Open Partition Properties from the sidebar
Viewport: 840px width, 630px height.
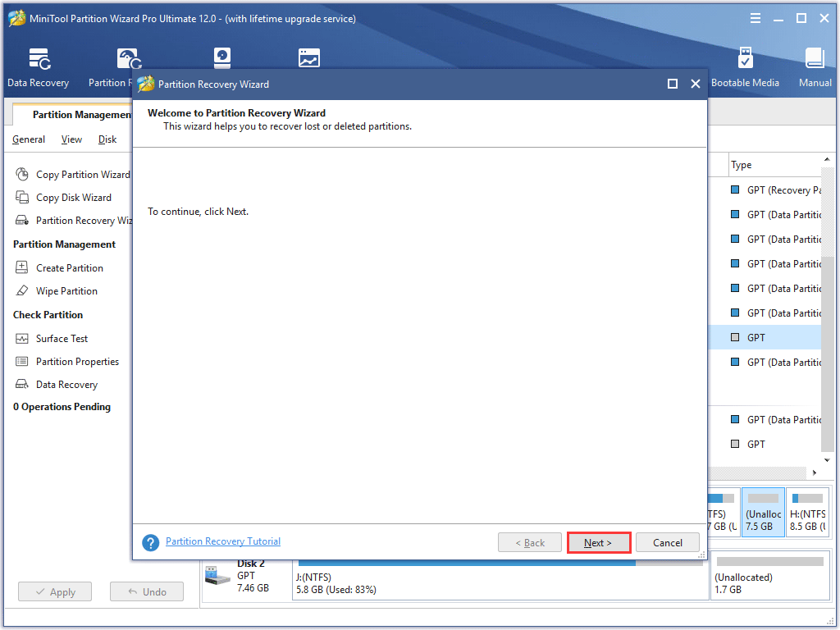click(67, 362)
